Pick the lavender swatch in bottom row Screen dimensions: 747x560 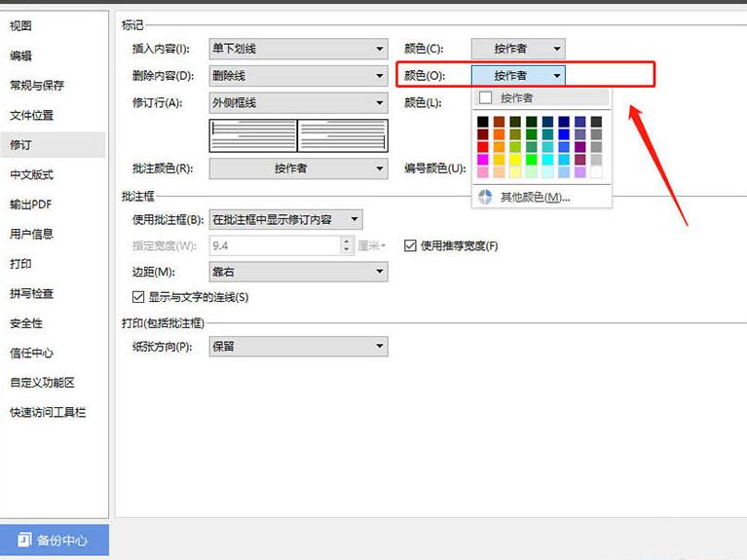pyautogui.click(x=579, y=171)
